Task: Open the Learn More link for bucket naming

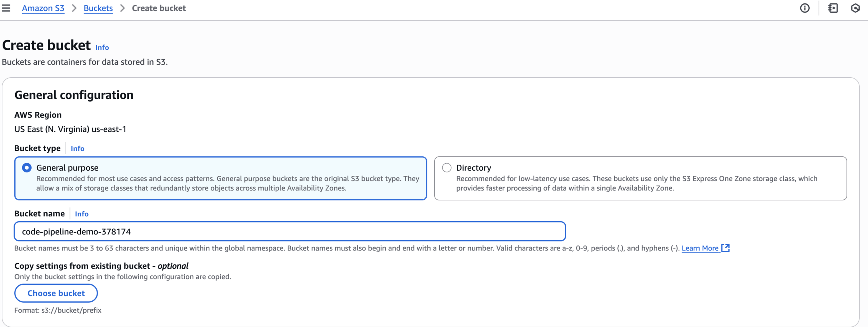Action: click(700, 248)
